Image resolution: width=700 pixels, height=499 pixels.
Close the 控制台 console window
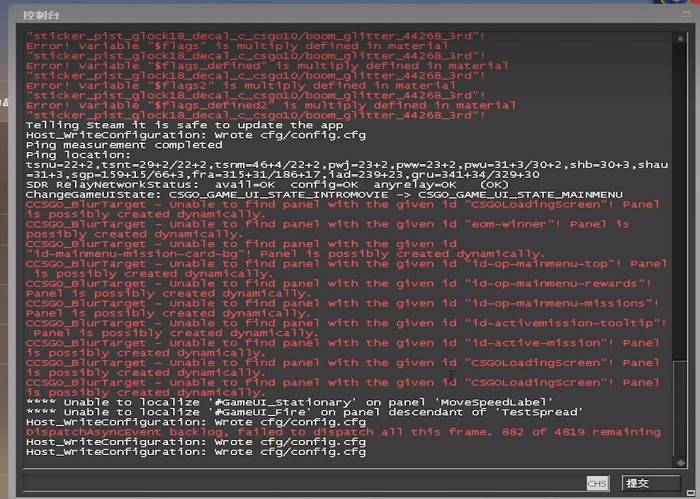tap(686, 14)
